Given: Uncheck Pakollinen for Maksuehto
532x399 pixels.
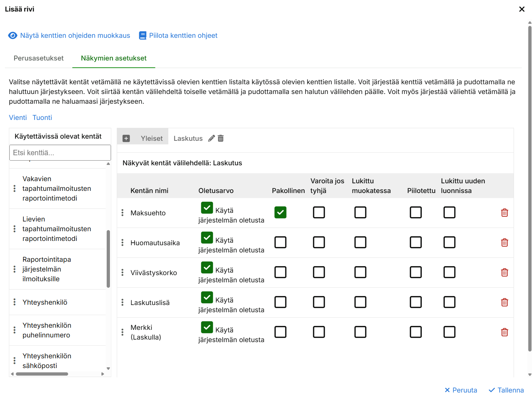Looking at the screenshot, I should 280,212.
